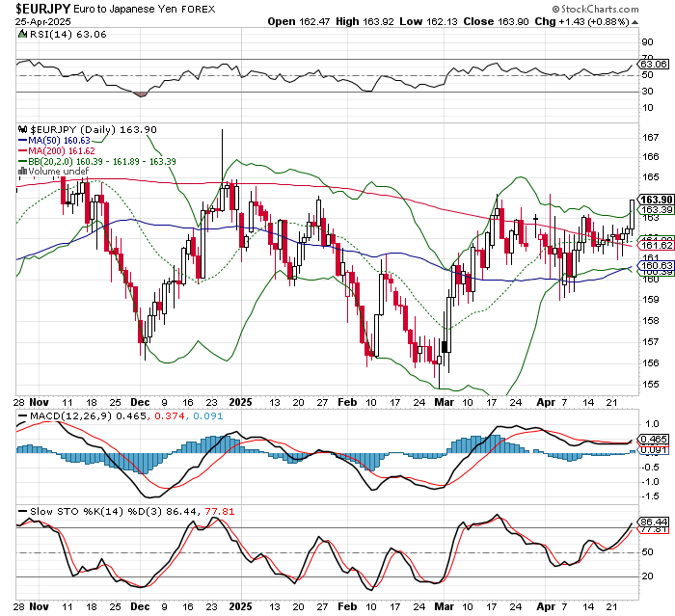This screenshot has height=616, width=675.
Task: Click 'Apr' on the bottom stochastic date axis
Action: [x=546, y=607]
